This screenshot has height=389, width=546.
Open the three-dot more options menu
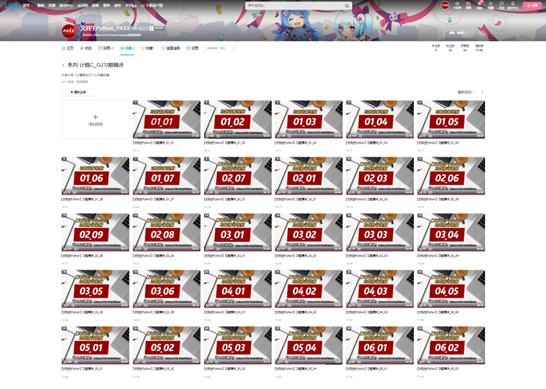(x=482, y=92)
